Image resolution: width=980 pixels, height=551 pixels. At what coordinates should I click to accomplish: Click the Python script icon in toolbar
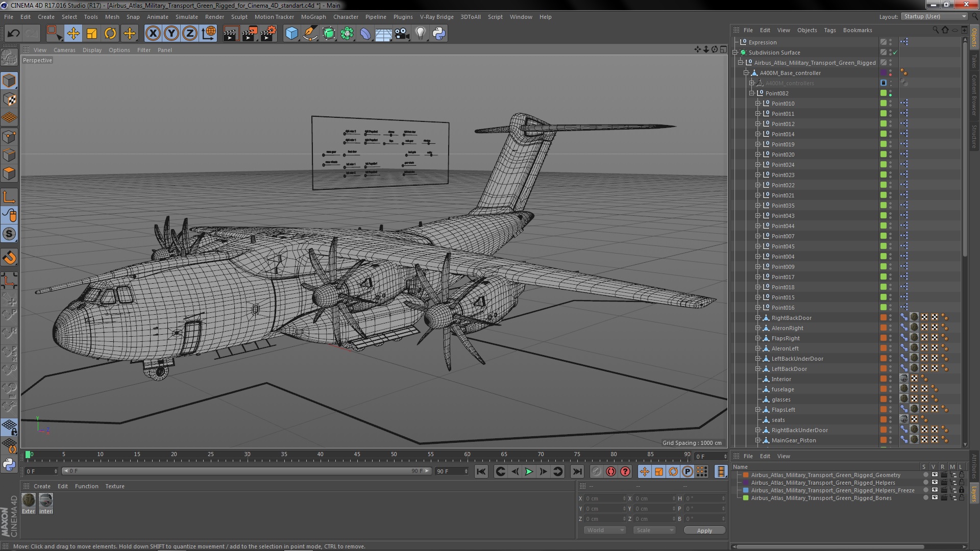(x=439, y=34)
